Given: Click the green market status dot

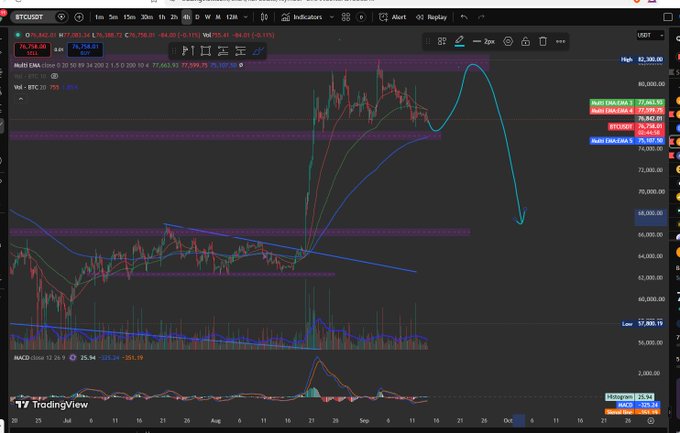Looking at the screenshot, I should [x=18, y=35].
